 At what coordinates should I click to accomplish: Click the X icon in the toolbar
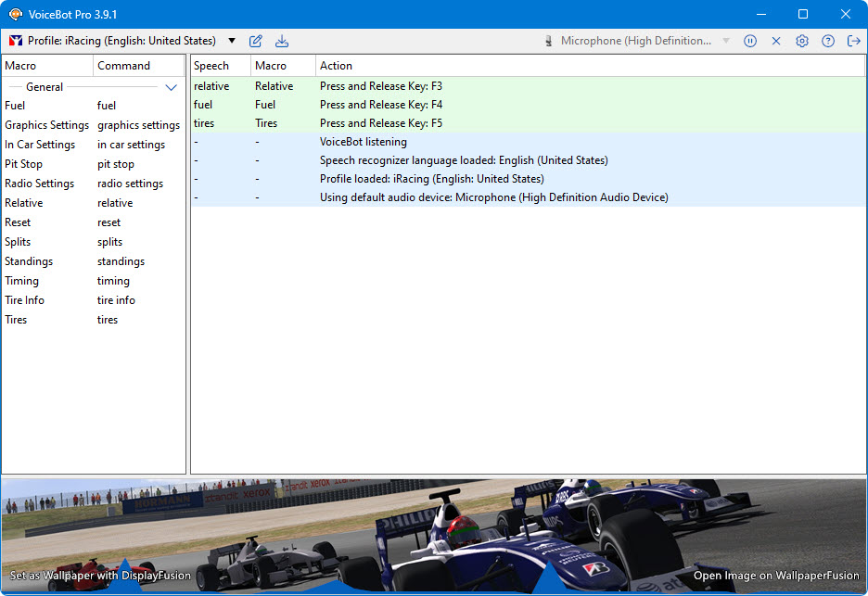(776, 41)
